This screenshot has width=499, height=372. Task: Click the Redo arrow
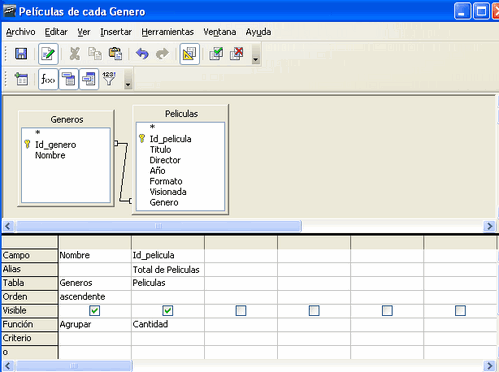[162, 54]
